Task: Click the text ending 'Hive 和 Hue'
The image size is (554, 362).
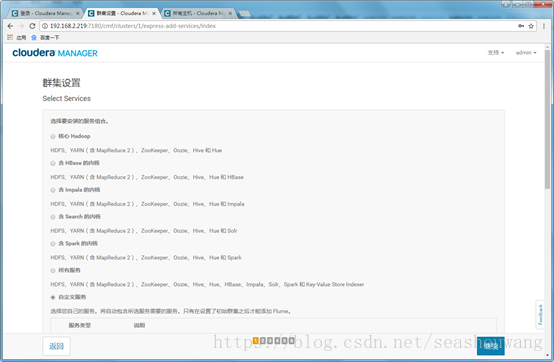Action: (136, 150)
